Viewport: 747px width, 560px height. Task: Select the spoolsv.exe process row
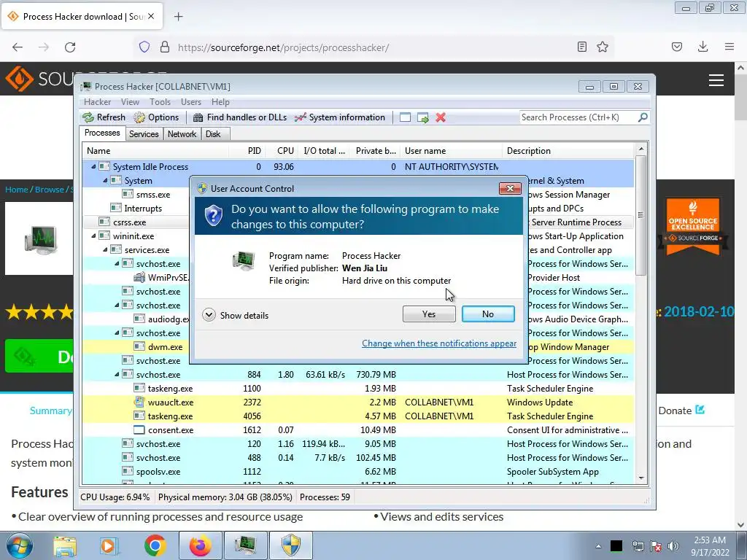tap(357, 472)
